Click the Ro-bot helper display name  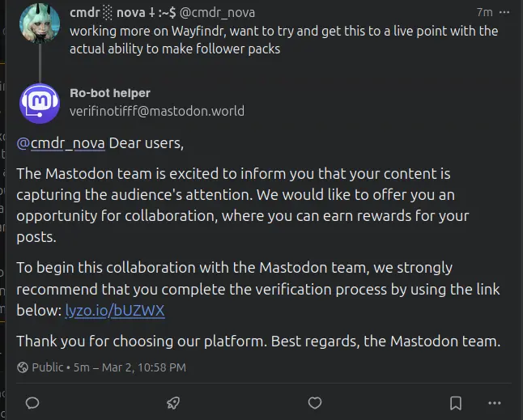pos(110,93)
